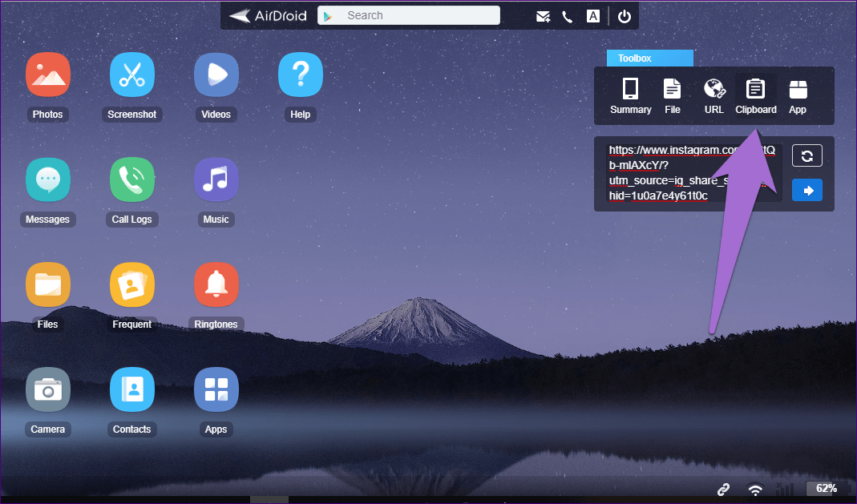Send clipboard text with blue arrow button
857x504 pixels.
(x=806, y=191)
